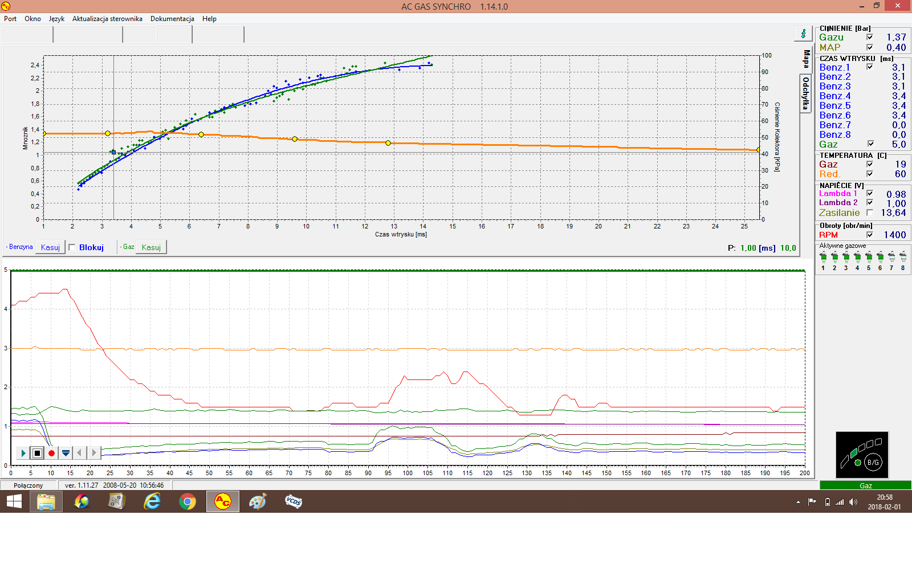Toggle the MAP pressure checkbox
The height and width of the screenshot is (588, 912).
point(870,48)
